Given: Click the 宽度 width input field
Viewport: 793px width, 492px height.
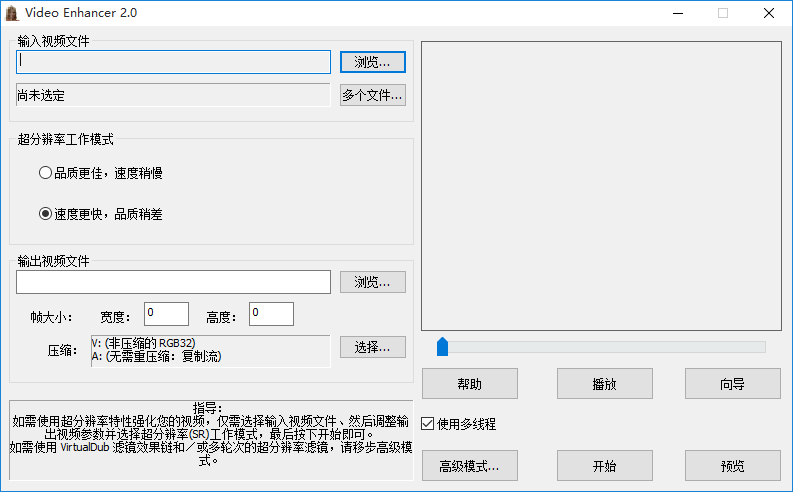Looking at the screenshot, I should (166, 314).
